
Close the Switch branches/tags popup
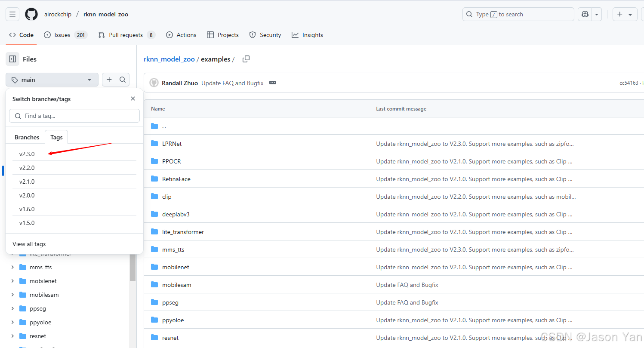click(133, 99)
